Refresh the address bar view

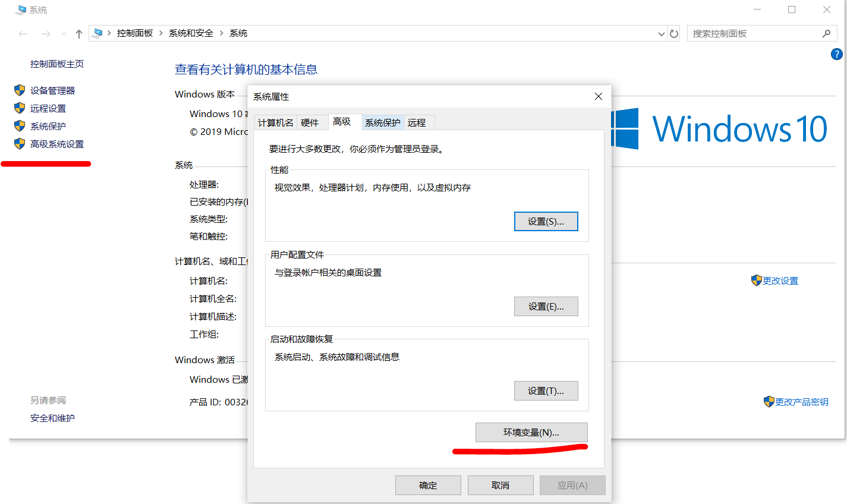[x=674, y=34]
